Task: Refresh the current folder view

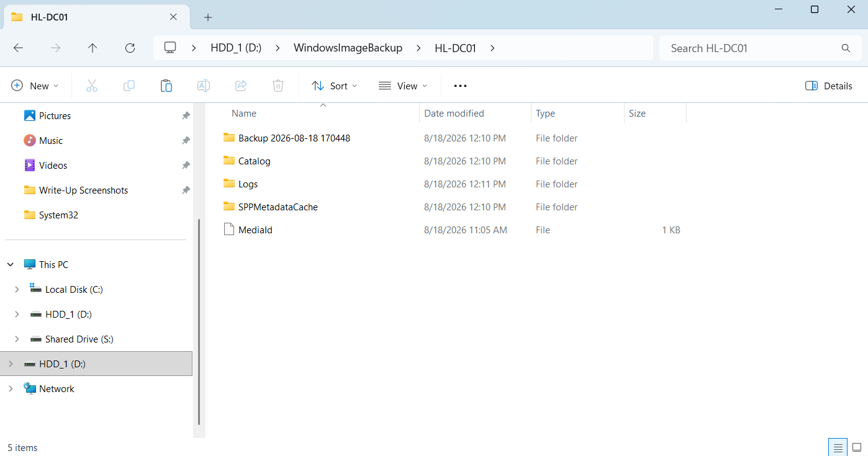Action: coord(130,48)
